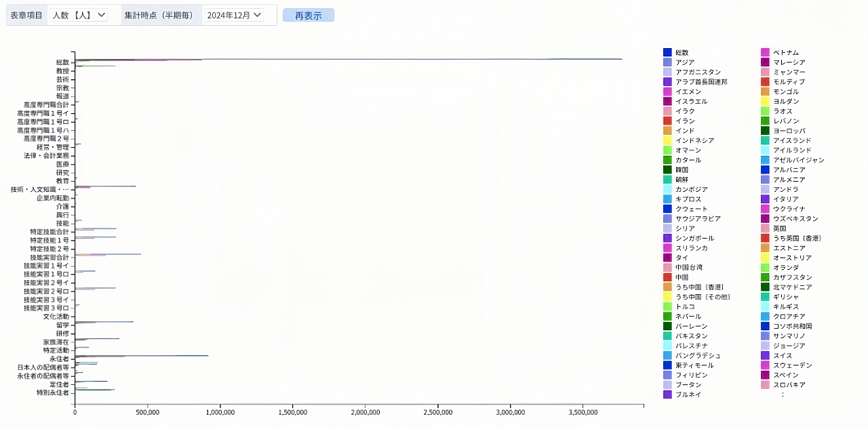This screenshot has width=868, height=429.
Task: Select the サウジアラビア legend label
Action: click(x=698, y=219)
